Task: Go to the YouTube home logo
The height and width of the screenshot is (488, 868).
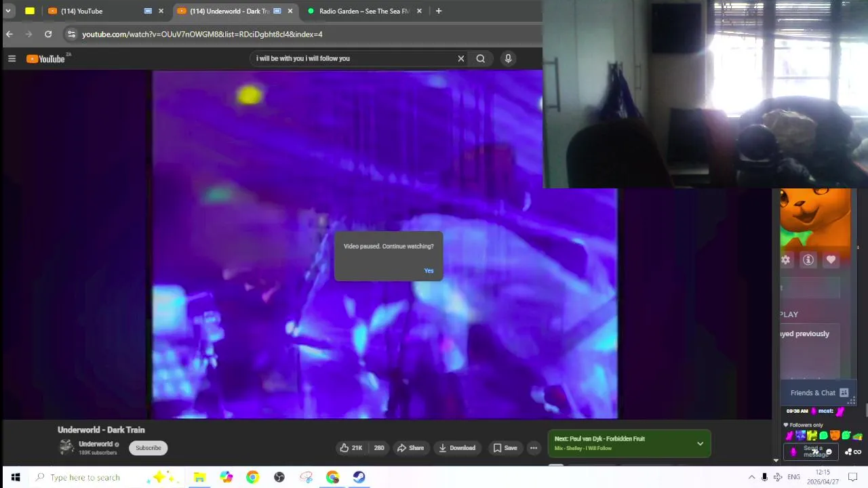Action: point(45,59)
